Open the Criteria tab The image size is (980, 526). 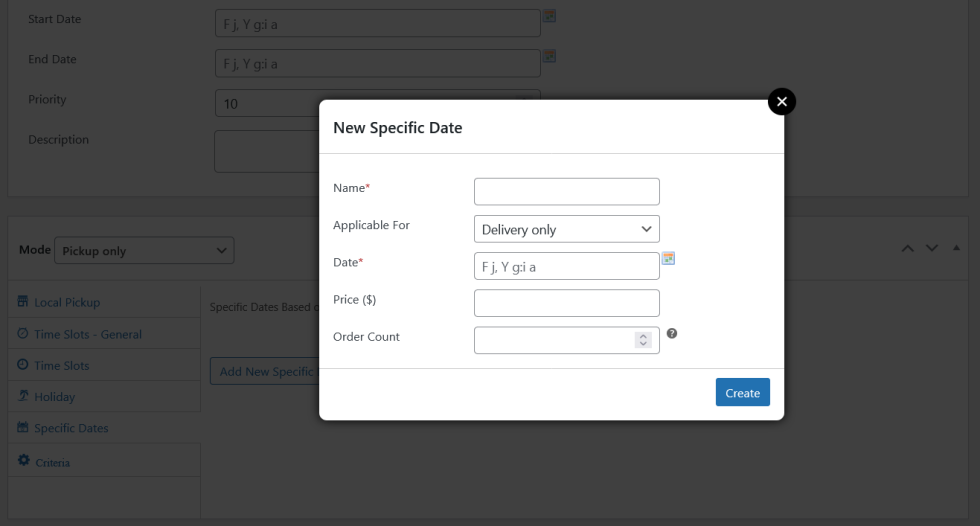pyautogui.click(x=52, y=462)
